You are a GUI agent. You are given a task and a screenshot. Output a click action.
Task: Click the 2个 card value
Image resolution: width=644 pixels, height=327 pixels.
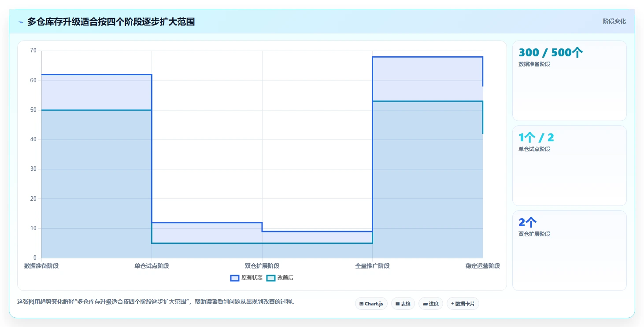click(527, 223)
